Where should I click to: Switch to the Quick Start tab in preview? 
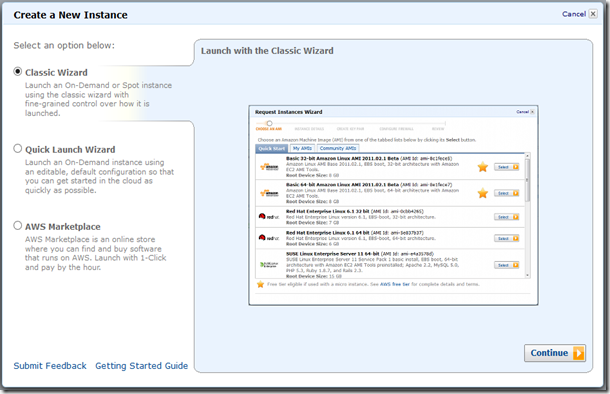point(272,148)
